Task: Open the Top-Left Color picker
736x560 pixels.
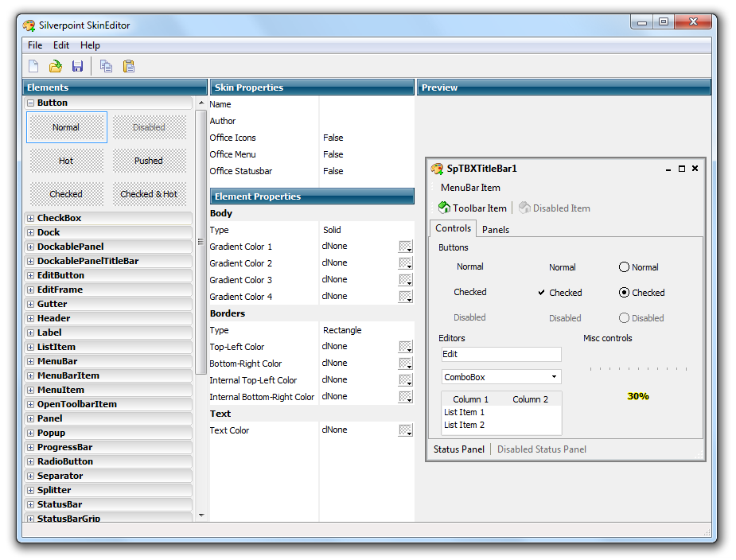Action: [x=406, y=347]
